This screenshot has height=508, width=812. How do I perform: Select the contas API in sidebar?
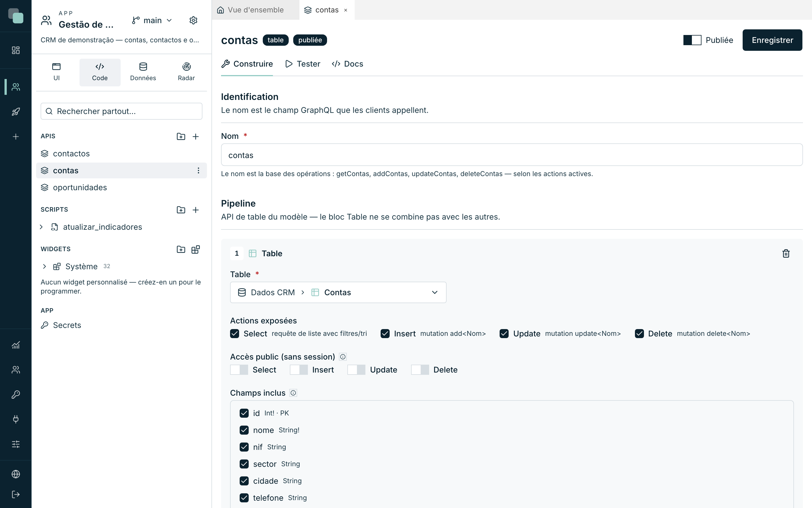click(x=122, y=170)
